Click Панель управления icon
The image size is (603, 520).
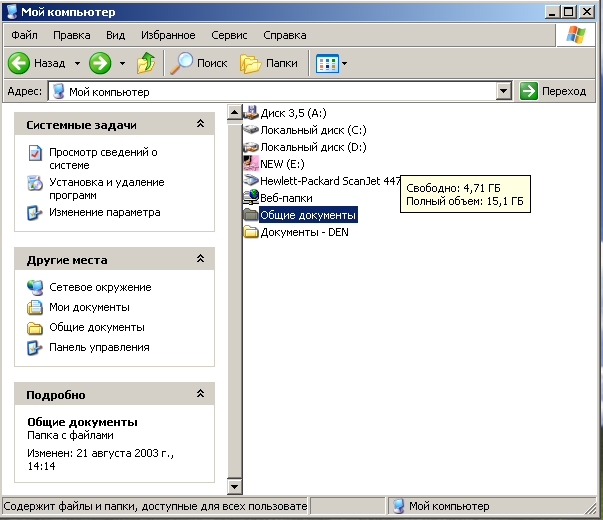coord(35,348)
